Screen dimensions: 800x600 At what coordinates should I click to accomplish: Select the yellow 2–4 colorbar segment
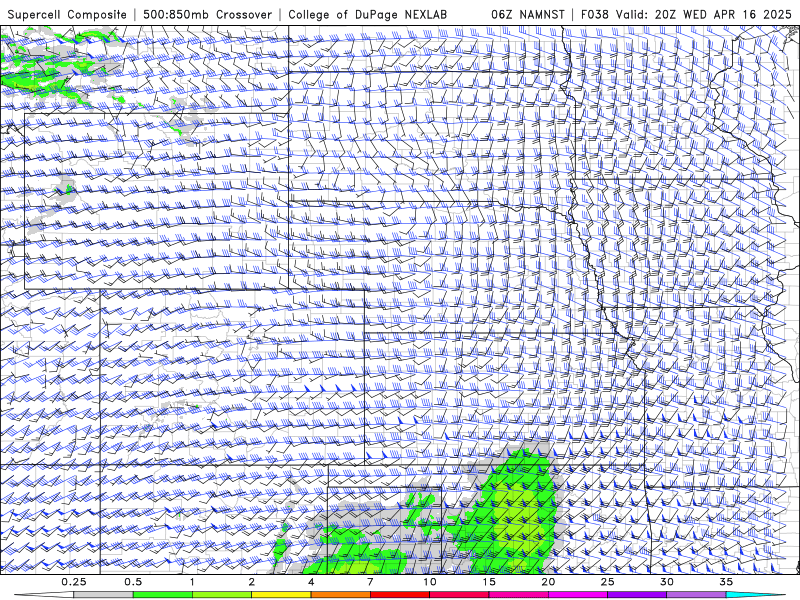281,595
